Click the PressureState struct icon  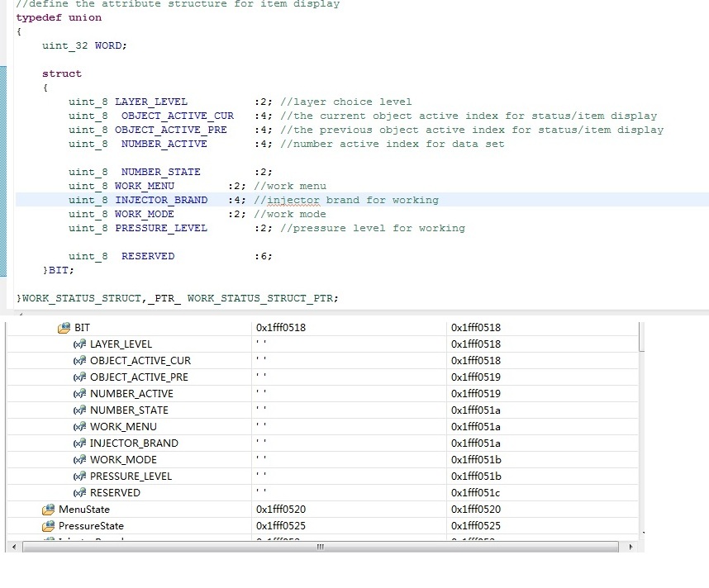[x=49, y=526]
